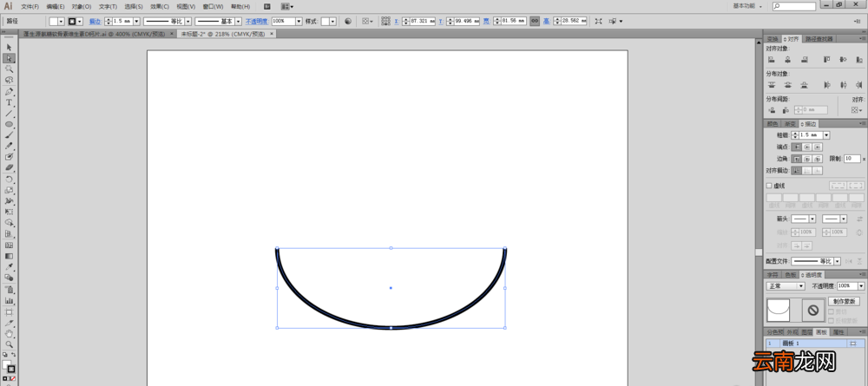Open the 正常 blending mode dropdown
Screen dimensions: 868x386
tap(786, 286)
